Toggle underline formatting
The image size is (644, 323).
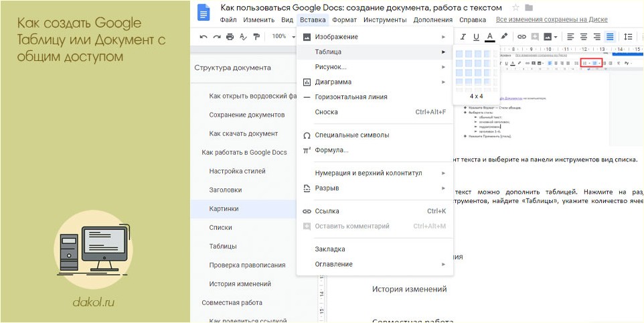pyautogui.click(x=476, y=37)
